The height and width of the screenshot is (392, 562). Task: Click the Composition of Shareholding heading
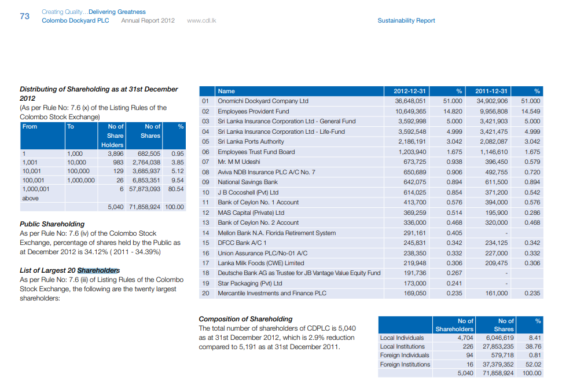[245, 319]
